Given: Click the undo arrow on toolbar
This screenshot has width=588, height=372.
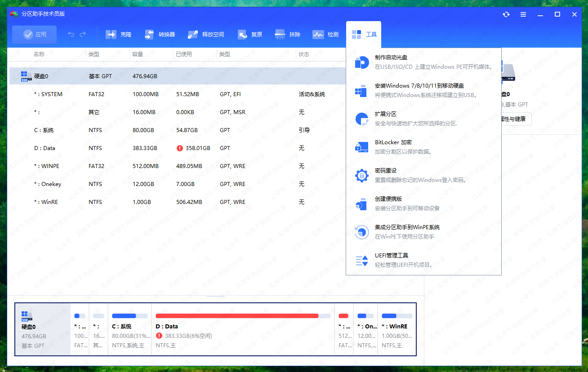Looking at the screenshot, I should [x=71, y=34].
